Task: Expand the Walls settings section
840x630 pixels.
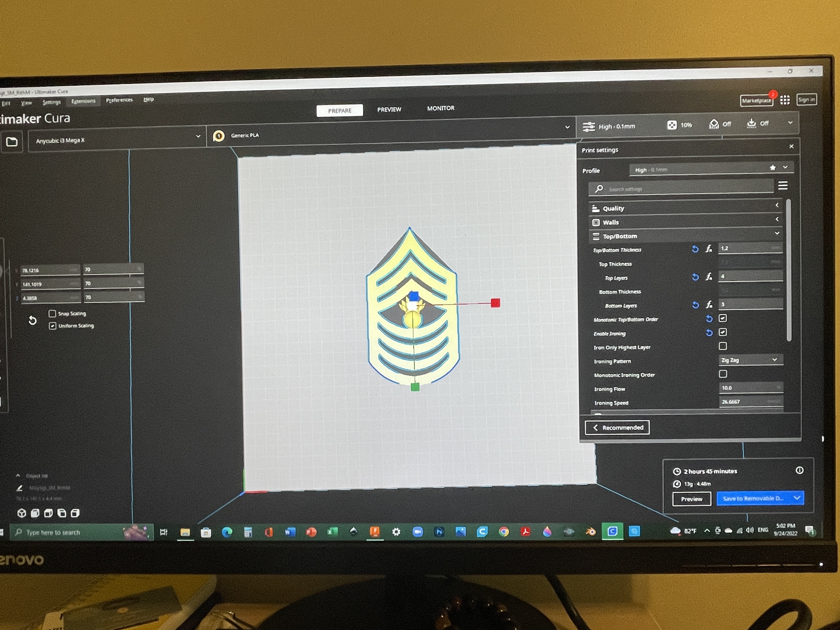Action: (686, 221)
